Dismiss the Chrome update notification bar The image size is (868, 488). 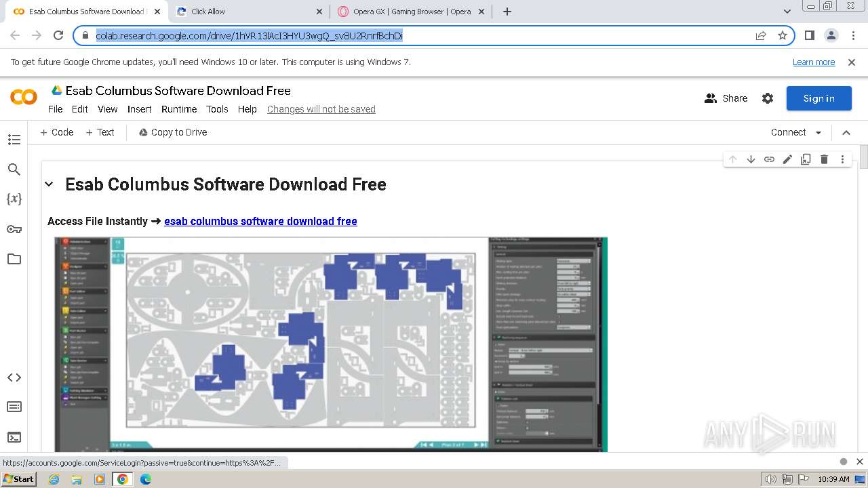tap(852, 62)
